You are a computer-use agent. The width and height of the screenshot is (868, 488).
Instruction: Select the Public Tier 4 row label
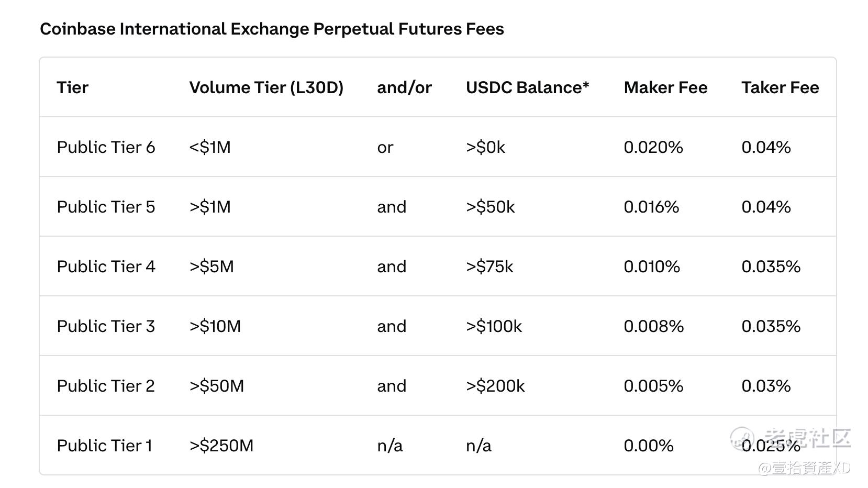pos(106,267)
